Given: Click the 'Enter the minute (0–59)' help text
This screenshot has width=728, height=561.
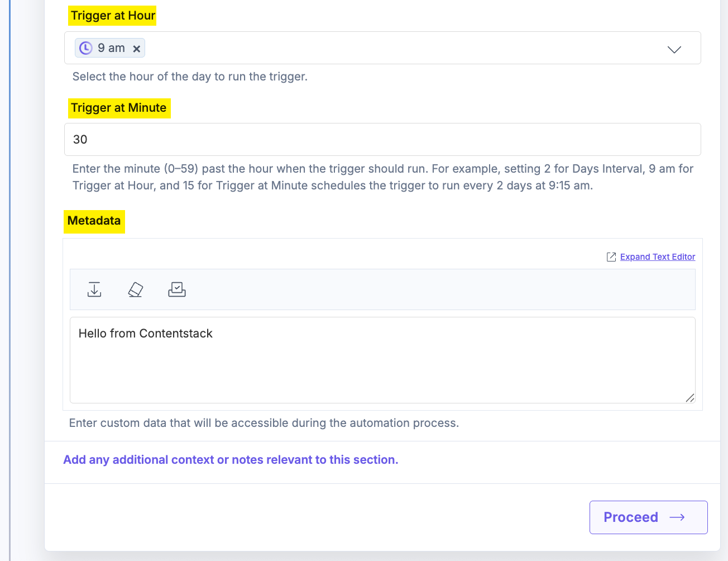Looking at the screenshot, I should point(383,177).
